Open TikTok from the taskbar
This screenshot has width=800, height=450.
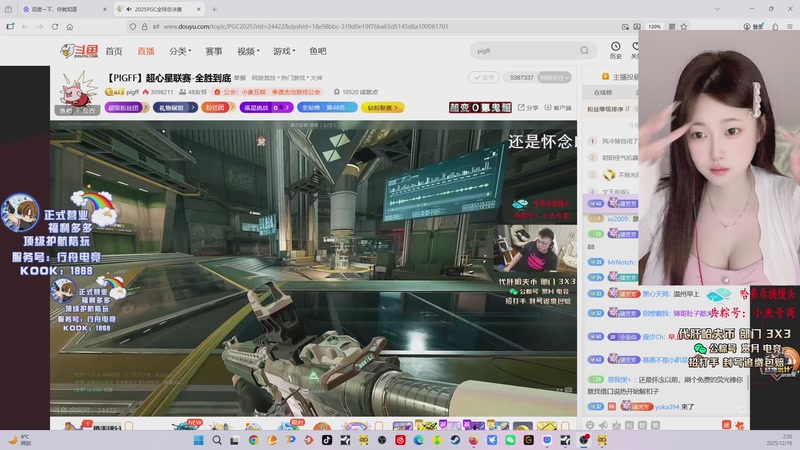tap(327, 440)
